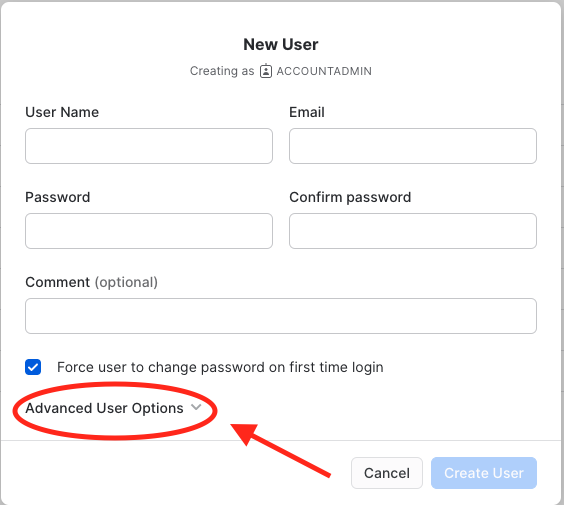Select the Password input field

(x=149, y=231)
